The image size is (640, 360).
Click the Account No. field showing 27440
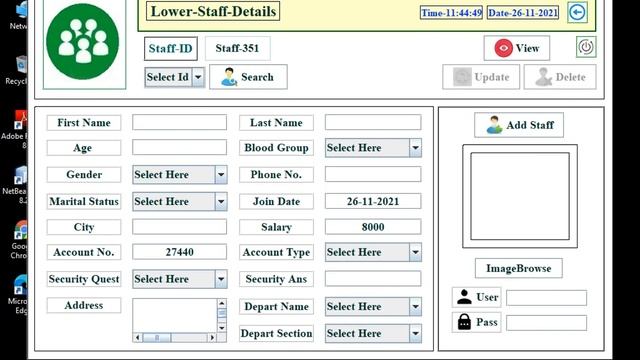tap(179, 252)
